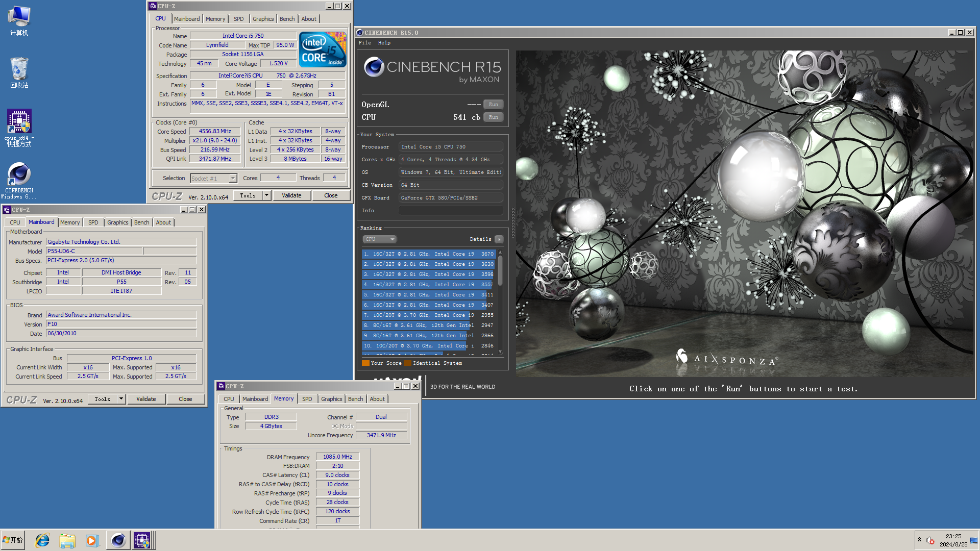
Task: Open the Bench tab in the top CPU-Z window
Action: [287, 19]
